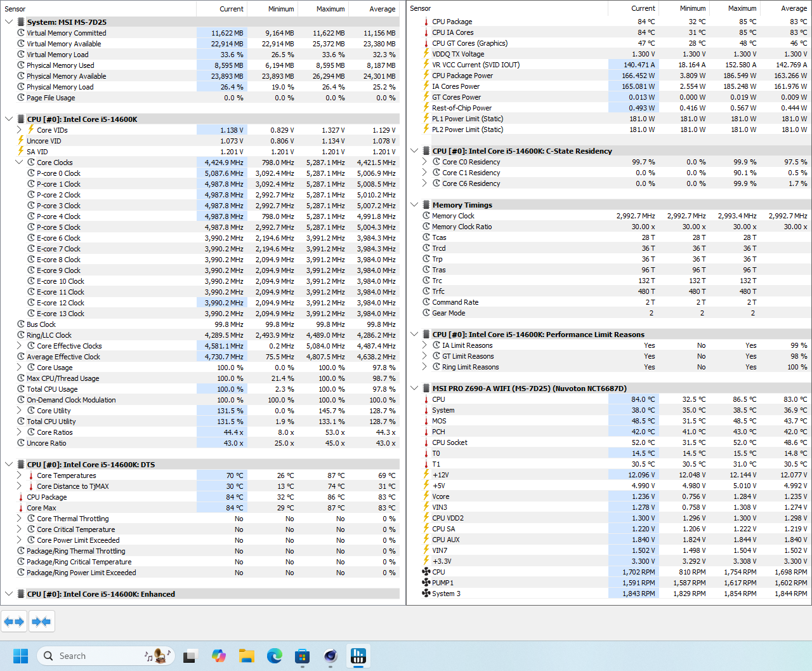812x671 pixels.
Task: Click the thermometer icon beside CPU IA Cores
Action: pyautogui.click(x=426, y=32)
